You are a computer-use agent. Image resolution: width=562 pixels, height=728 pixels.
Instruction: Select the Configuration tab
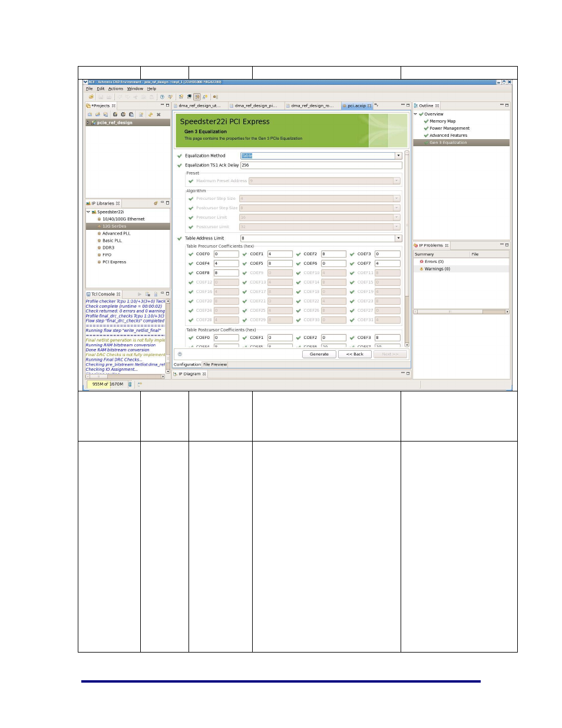[x=187, y=364]
